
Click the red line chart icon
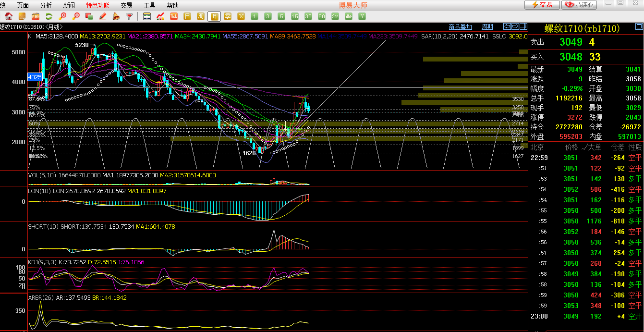(x=160, y=16)
